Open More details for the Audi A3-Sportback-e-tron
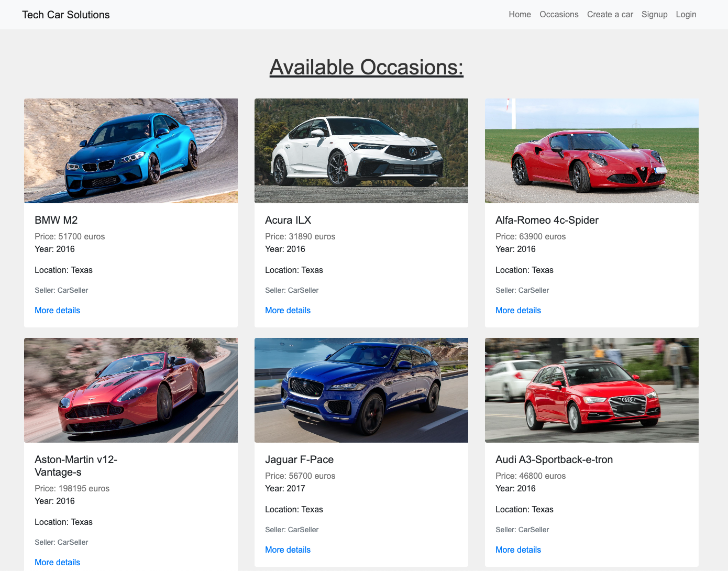This screenshot has height=571, width=728. tap(518, 550)
